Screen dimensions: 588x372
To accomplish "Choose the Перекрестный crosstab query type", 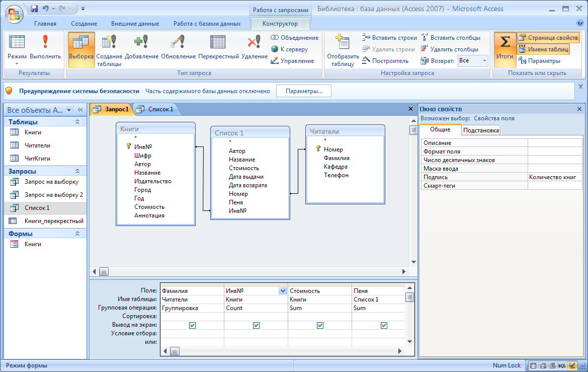I will [x=218, y=48].
